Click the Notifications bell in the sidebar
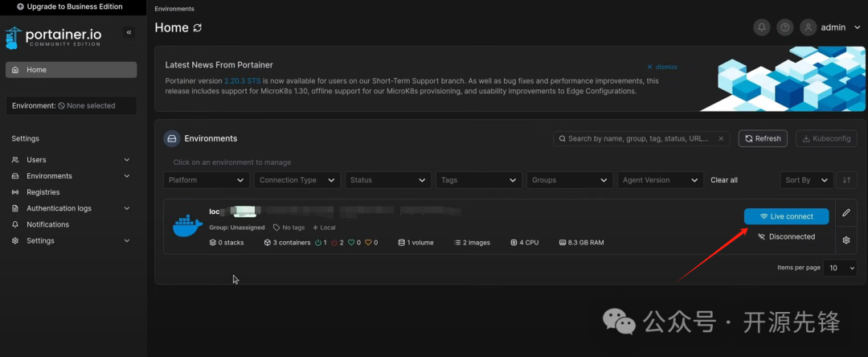Image resolution: width=868 pixels, height=357 pixels. tap(15, 224)
